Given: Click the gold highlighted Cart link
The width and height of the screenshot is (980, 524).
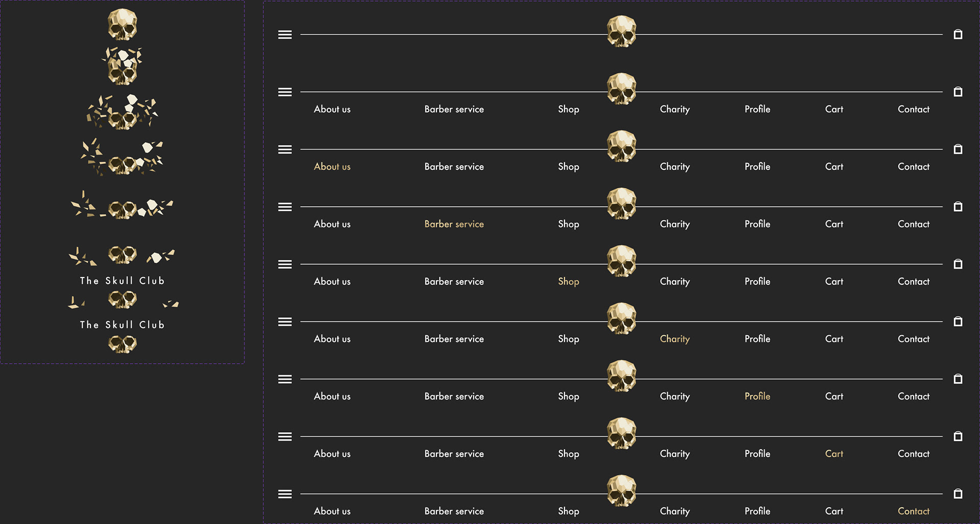Looking at the screenshot, I should coord(834,454).
